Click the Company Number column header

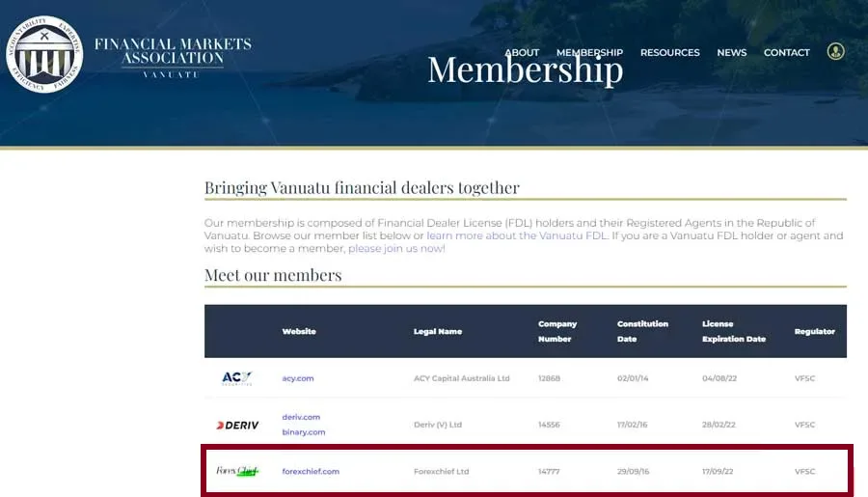pyautogui.click(x=556, y=331)
